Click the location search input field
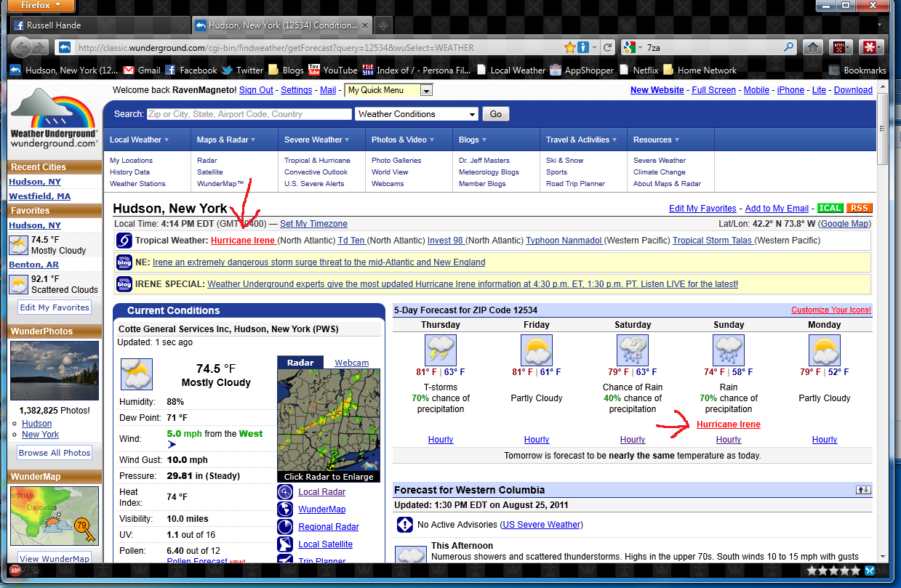Image resolution: width=901 pixels, height=588 pixels. (x=249, y=114)
